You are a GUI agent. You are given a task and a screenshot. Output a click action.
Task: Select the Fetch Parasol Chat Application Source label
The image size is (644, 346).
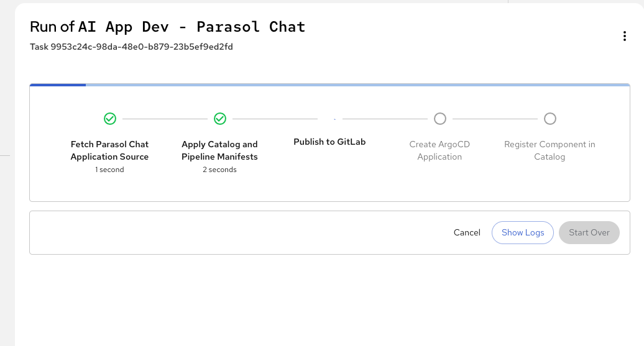point(109,150)
